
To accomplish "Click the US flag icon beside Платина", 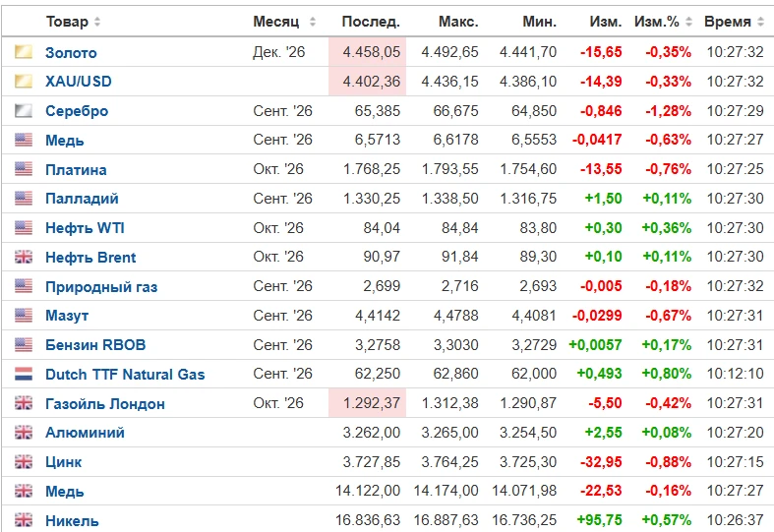I will click(x=24, y=169).
